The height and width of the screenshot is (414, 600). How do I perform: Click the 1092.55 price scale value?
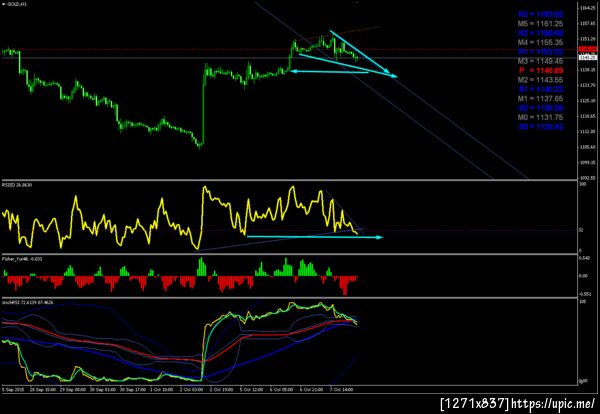click(x=588, y=178)
